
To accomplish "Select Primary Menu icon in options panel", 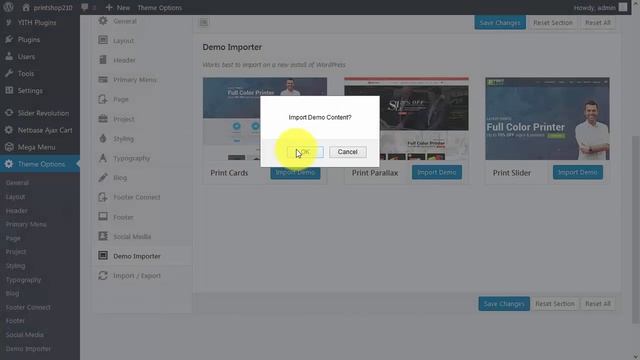I will (103, 79).
